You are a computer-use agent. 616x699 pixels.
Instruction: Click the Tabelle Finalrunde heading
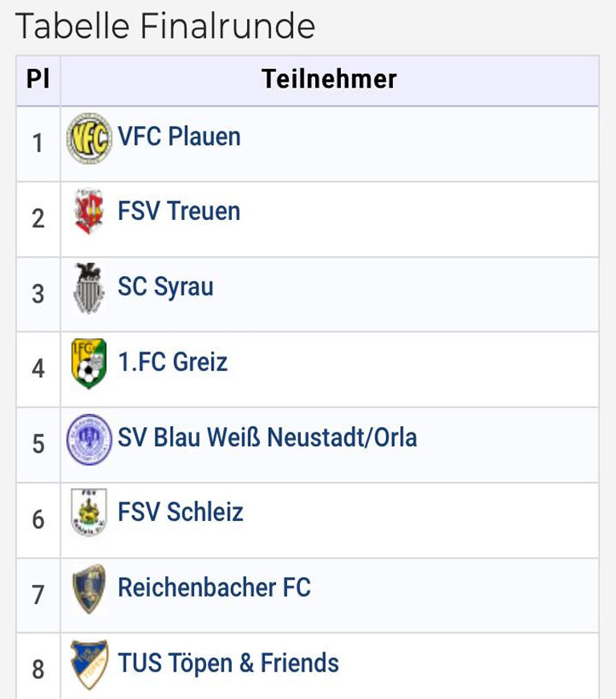point(165,26)
